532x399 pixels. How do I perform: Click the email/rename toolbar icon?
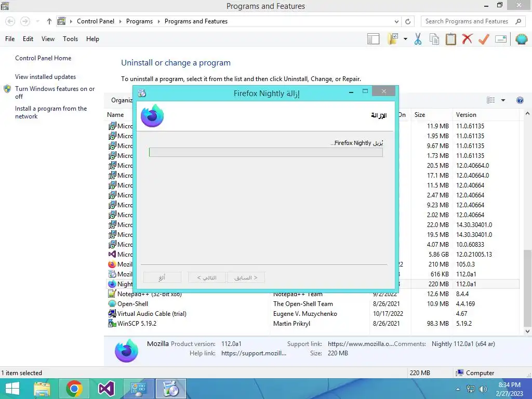tap(501, 39)
